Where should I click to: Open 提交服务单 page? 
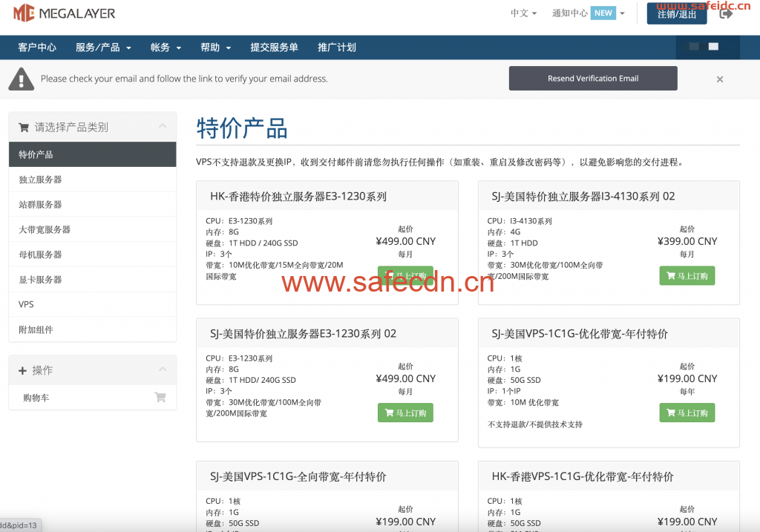pyautogui.click(x=274, y=47)
